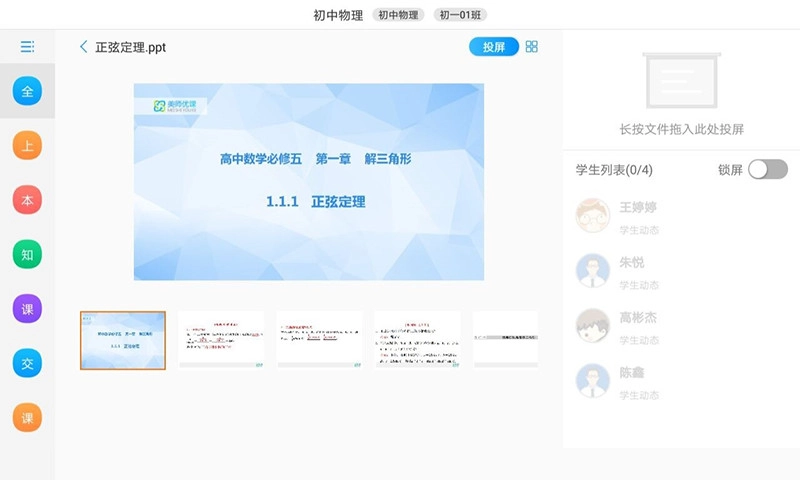Select the blue 交 sidebar icon

tap(27, 363)
